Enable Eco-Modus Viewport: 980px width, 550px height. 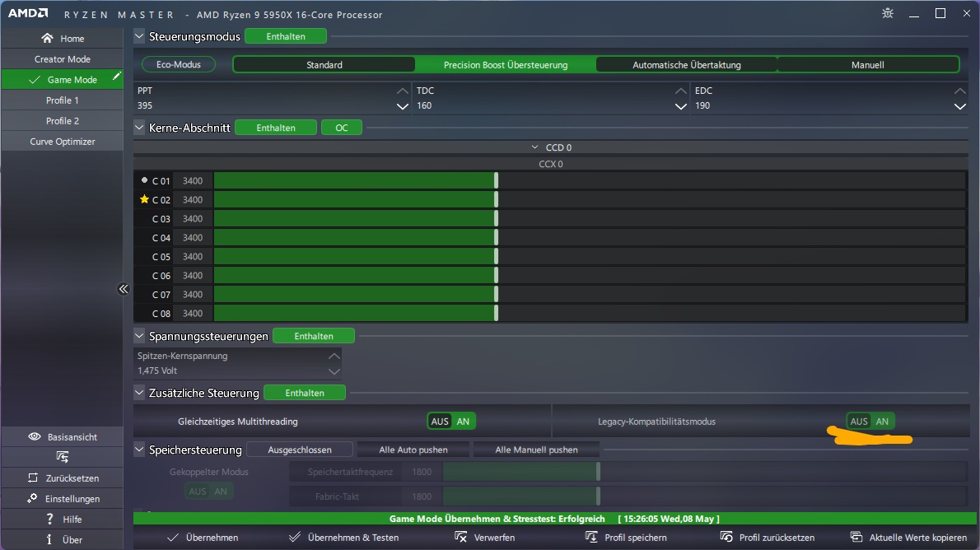[x=179, y=64]
